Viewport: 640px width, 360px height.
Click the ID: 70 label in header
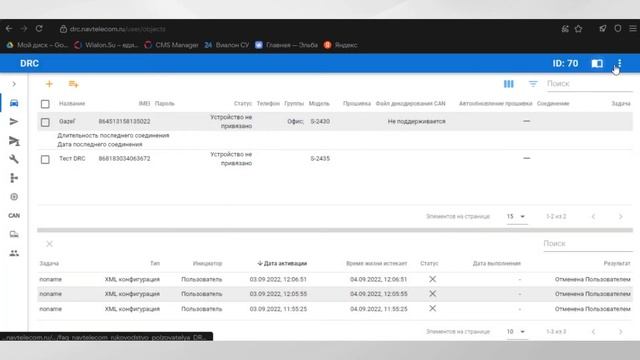tap(565, 63)
